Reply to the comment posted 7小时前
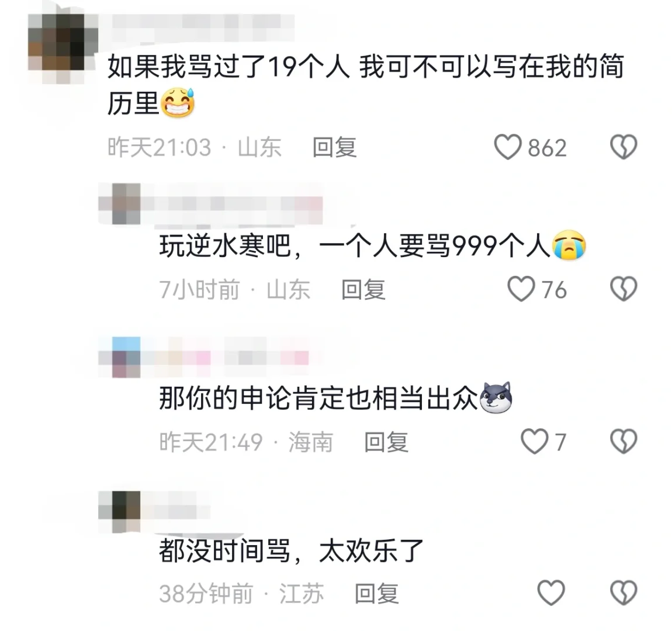The height and width of the screenshot is (631, 672). tap(363, 290)
